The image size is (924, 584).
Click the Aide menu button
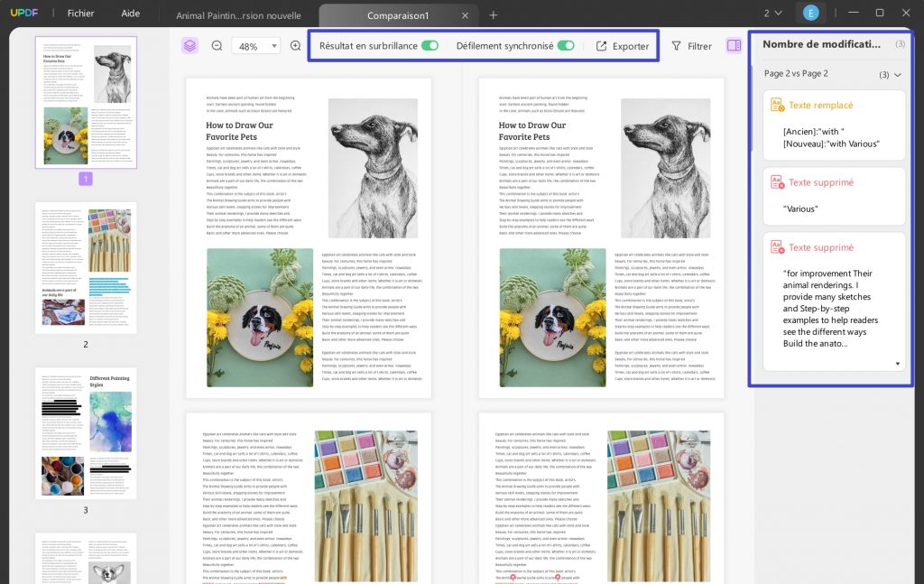point(129,13)
